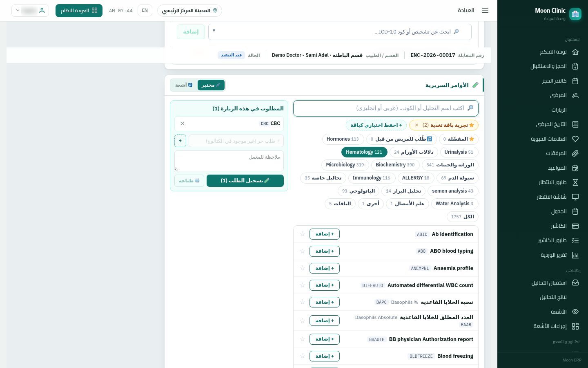Filter by Hematology category
Viewport: 588px width, 368px height.
coord(364,152)
